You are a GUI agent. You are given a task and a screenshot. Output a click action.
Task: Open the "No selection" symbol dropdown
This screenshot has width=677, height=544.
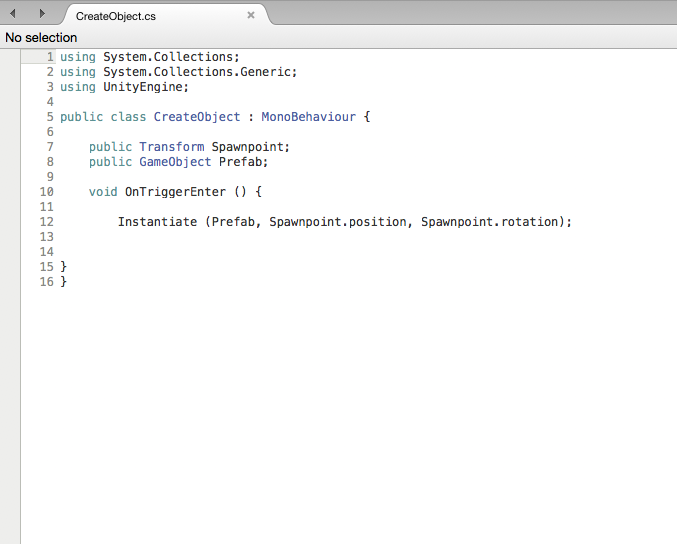(x=41, y=37)
